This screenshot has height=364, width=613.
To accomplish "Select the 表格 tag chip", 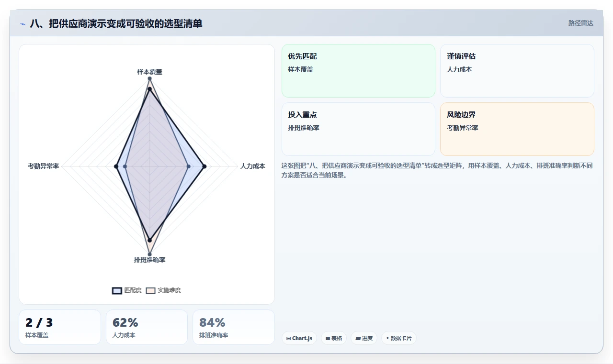I will (334, 338).
